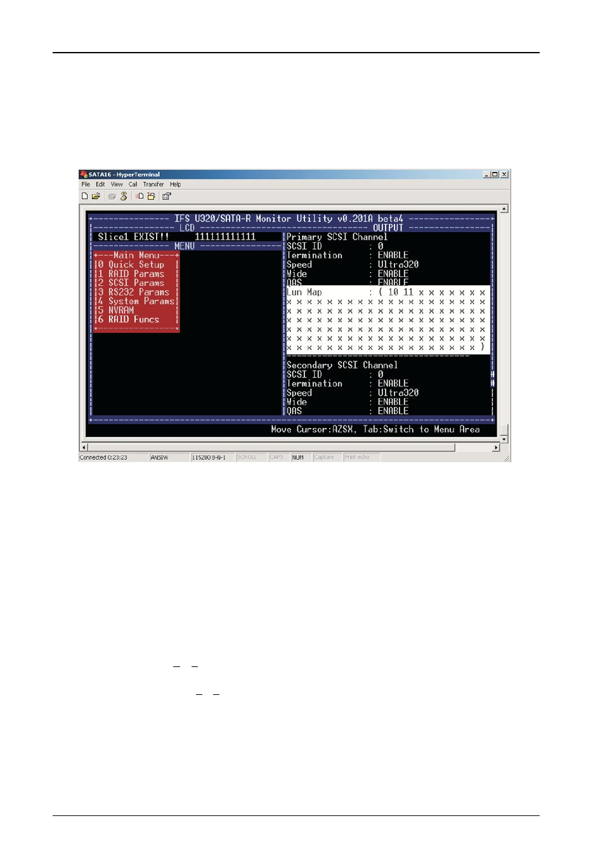Open the File menu

(x=86, y=185)
